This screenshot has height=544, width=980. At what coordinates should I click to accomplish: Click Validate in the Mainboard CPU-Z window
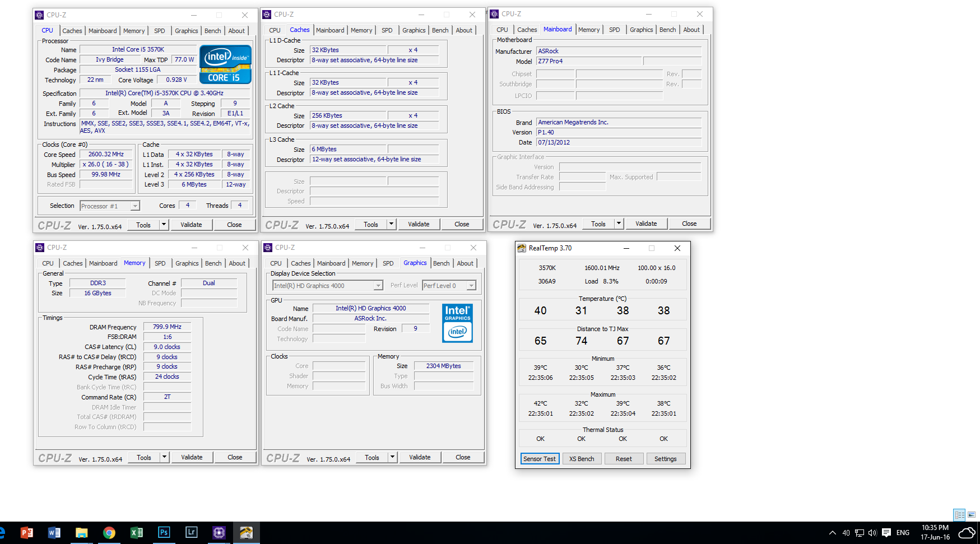tap(646, 224)
